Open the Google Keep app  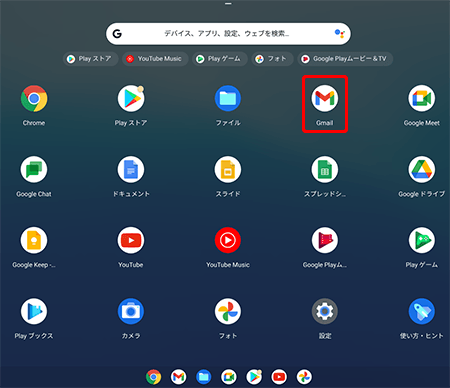(34, 240)
